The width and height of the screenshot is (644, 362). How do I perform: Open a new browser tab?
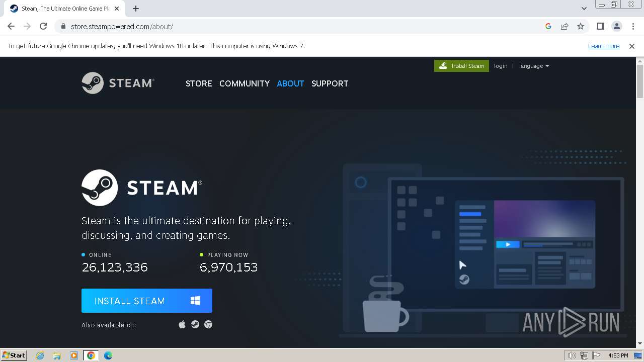(136, 9)
